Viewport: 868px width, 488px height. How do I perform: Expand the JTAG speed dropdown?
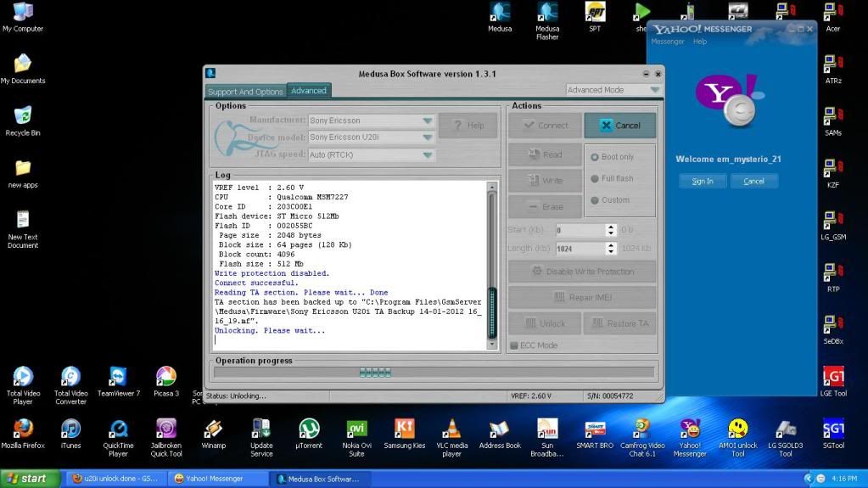[428, 155]
